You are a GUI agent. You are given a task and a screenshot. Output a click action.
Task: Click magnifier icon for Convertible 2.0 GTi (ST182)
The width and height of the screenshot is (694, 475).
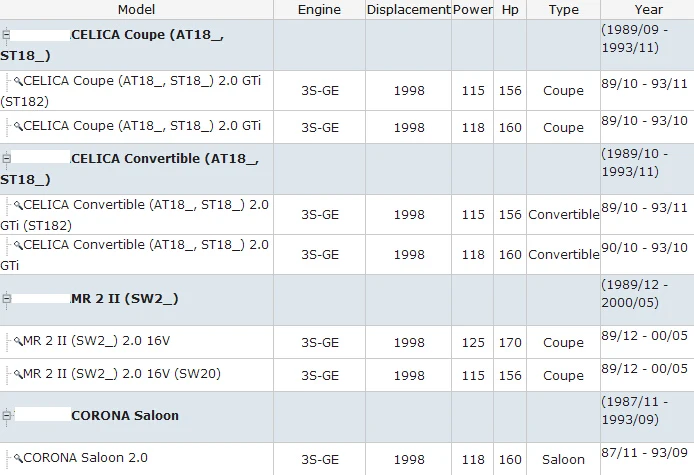pyautogui.click(x=18, y=205)
